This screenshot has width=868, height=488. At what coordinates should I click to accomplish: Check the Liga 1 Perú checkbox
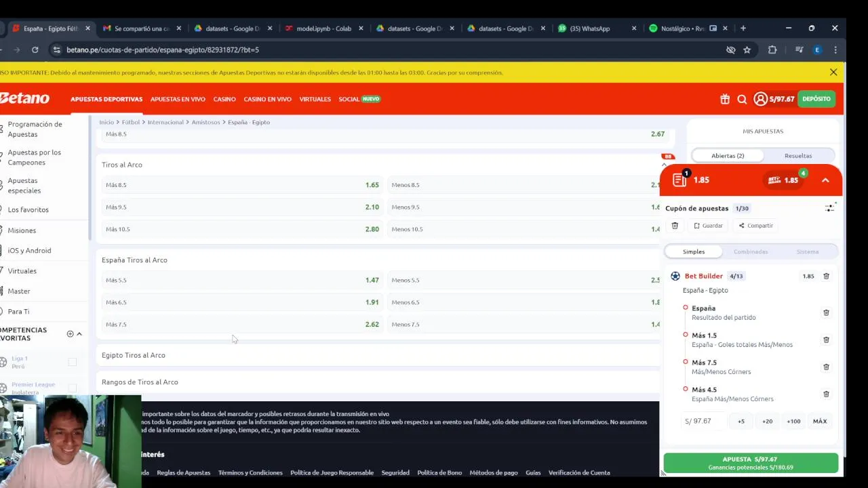pos(73,362)
